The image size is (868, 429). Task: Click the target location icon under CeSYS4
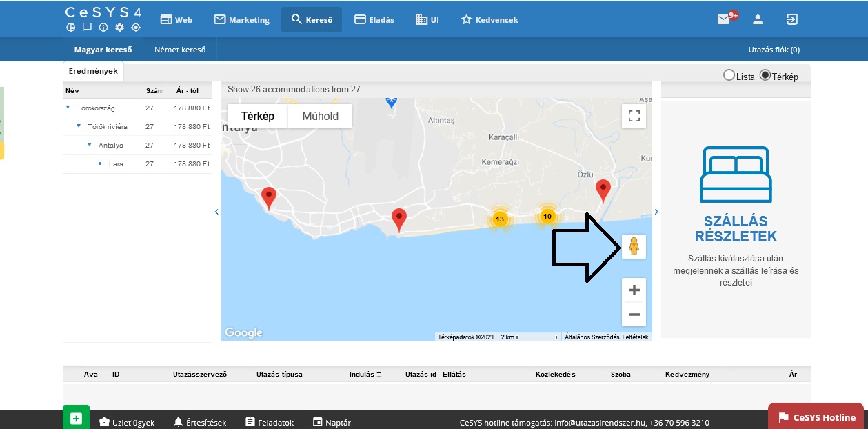click(136, 28)
